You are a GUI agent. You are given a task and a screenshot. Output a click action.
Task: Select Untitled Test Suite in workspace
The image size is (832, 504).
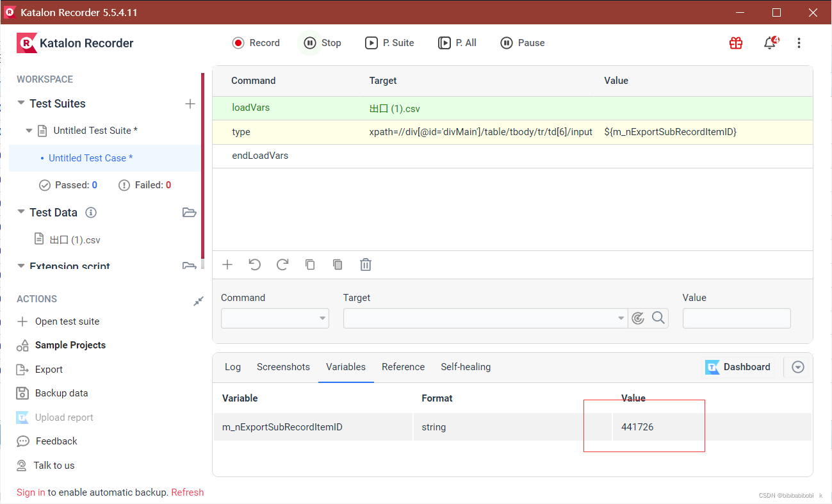[x=95, y=131]
